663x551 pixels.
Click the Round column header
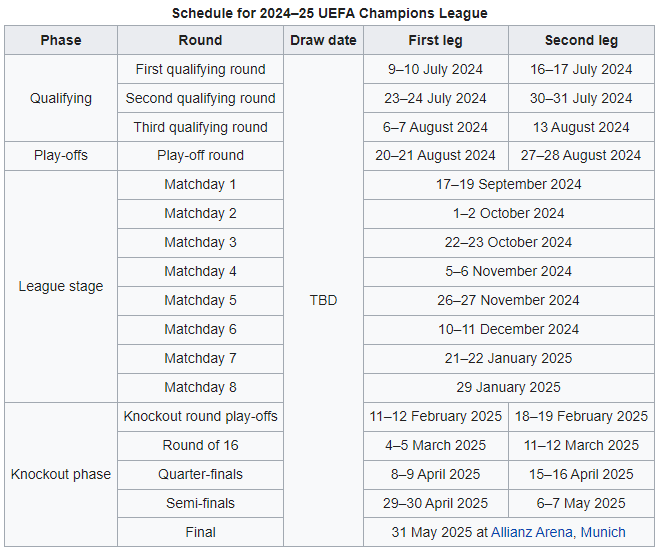(200, 41)
